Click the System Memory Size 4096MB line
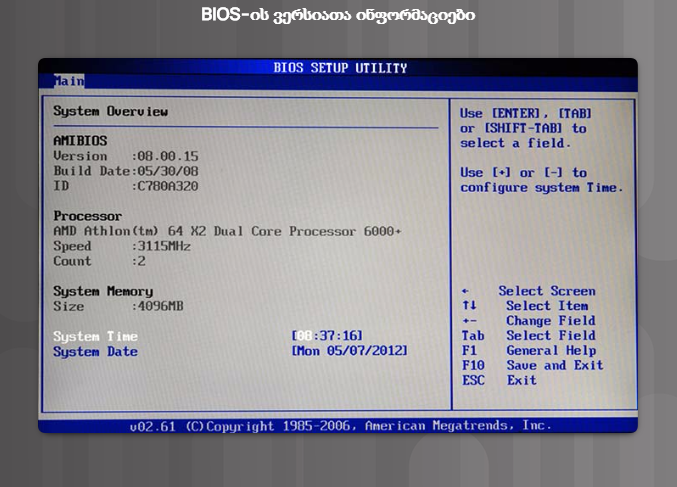Image resolution: width=677 pixels, height=487 pixels. pyautogui.click(x=118, y=307)
